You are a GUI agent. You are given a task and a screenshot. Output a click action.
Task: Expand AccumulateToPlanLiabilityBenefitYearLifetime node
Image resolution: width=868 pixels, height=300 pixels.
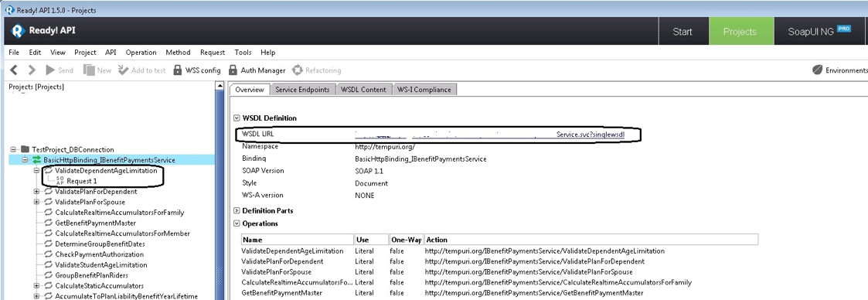(36, 296)
